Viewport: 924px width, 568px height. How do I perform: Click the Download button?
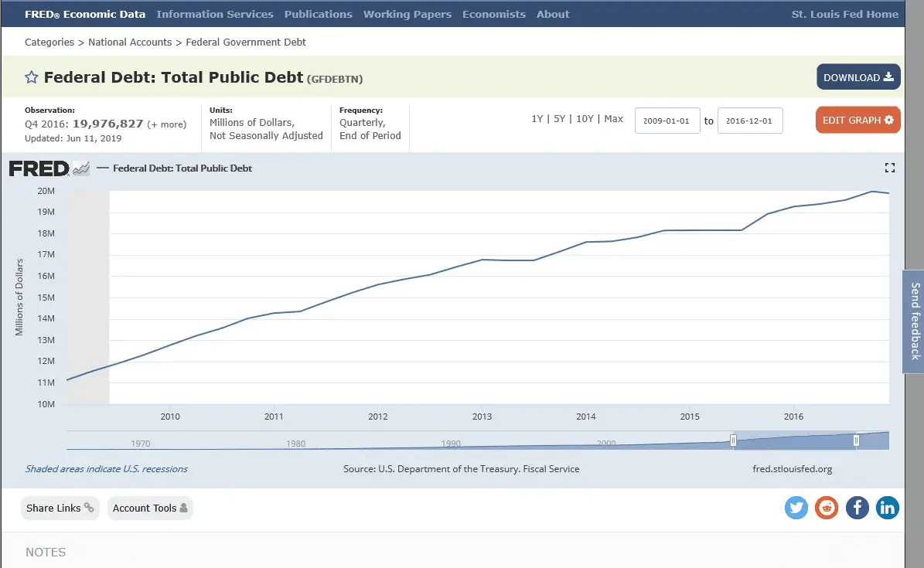[858, 77]
